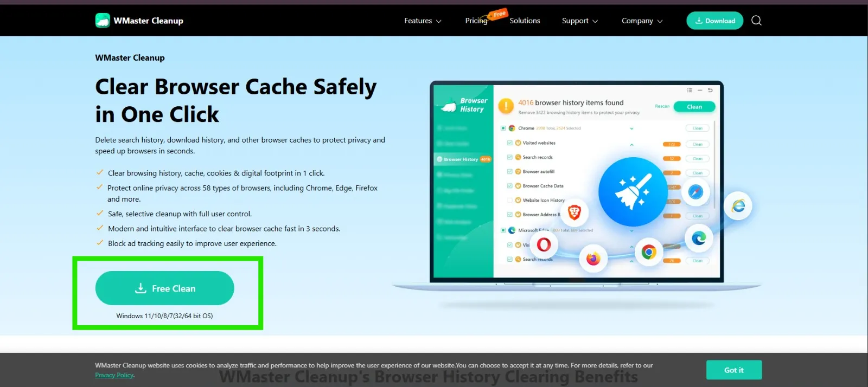Accept cookies with Got it button
This screenshot has height=387, width=868.
[x=734, y=370]
